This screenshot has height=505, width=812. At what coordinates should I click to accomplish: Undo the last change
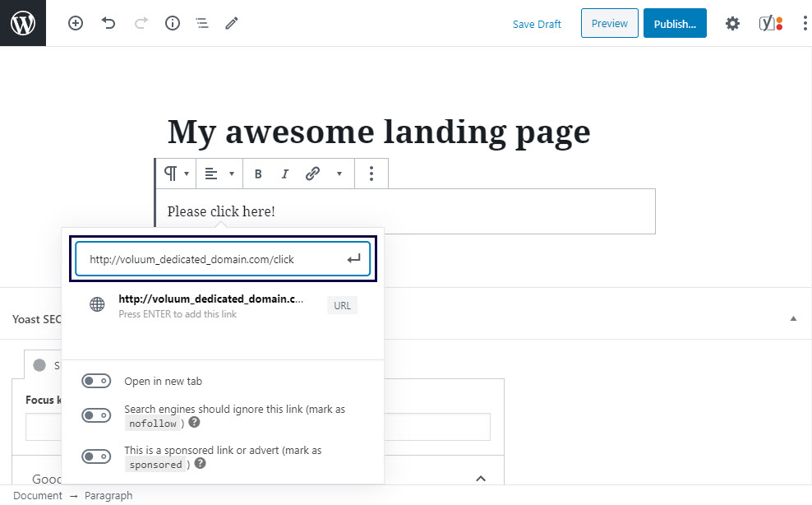coord(108,23)
